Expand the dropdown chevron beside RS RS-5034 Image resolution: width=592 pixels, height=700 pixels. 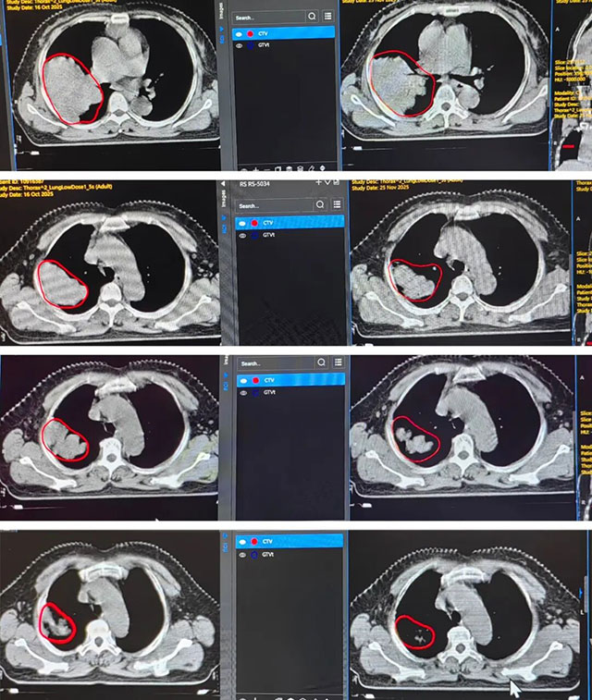[x=327, y=182]
